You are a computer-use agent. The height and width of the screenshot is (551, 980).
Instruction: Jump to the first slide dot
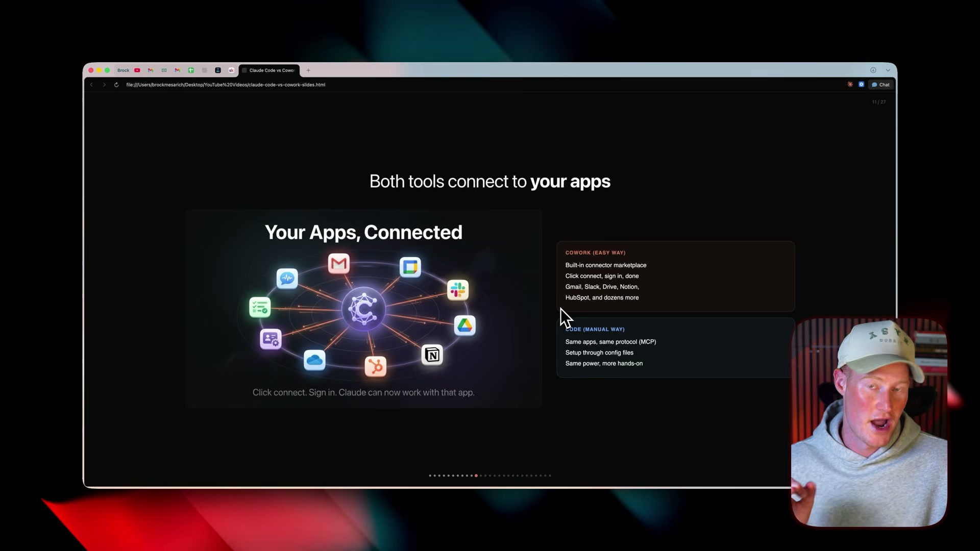tap(430, 475)
